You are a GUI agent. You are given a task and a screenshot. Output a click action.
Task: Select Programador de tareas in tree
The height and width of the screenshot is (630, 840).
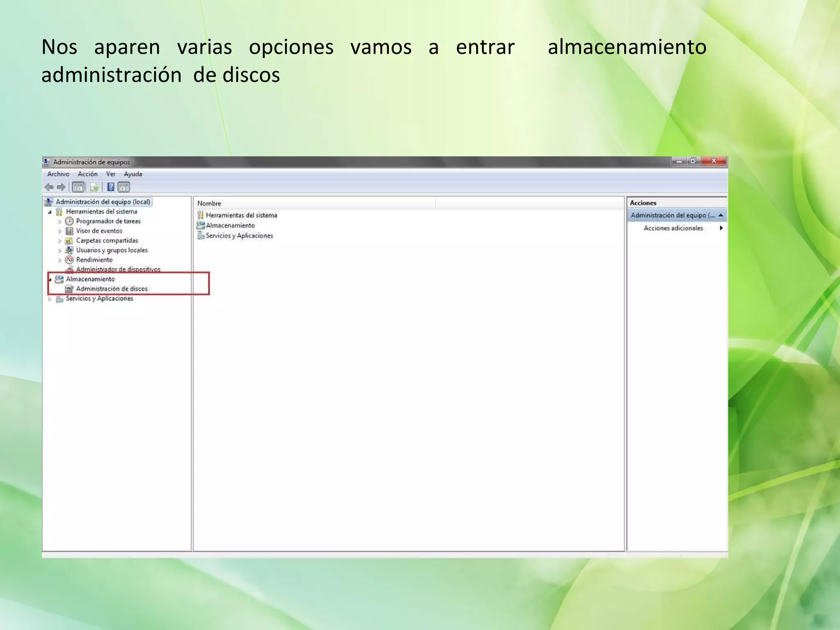tap(108, 221)
